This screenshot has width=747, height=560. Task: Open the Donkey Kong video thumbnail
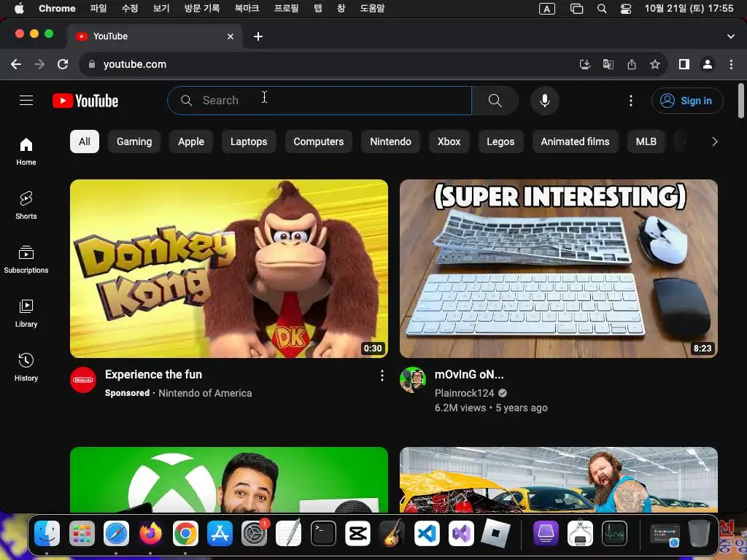click(x=229, y=268)
